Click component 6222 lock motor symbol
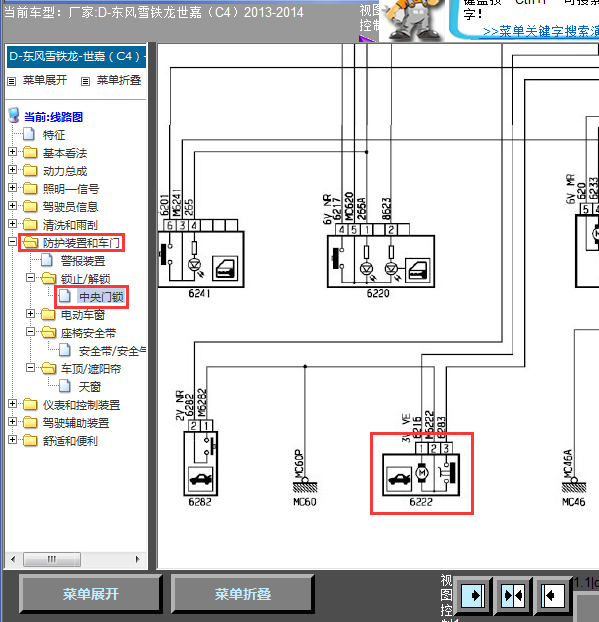Screen dimensions: 599x622 pyautogui.click(x=421, y=474)
